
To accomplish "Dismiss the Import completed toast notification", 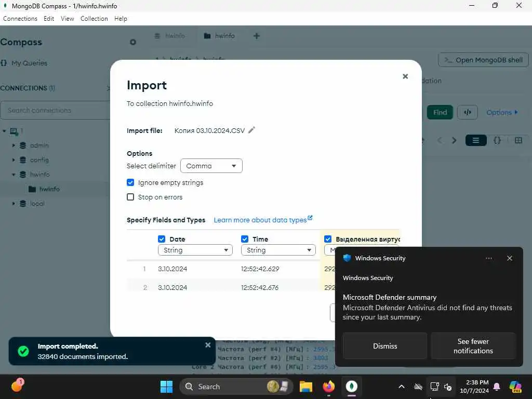I will click(208, 345).
